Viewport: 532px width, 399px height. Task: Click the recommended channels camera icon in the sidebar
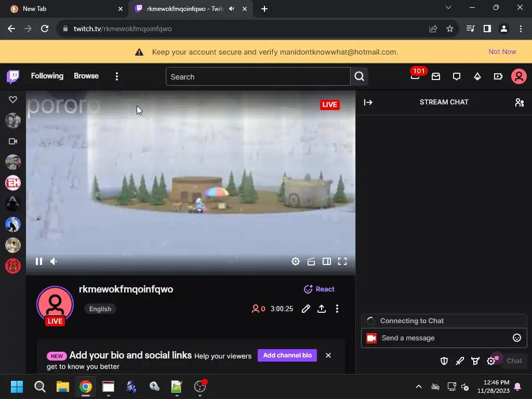tap(13, 141)
